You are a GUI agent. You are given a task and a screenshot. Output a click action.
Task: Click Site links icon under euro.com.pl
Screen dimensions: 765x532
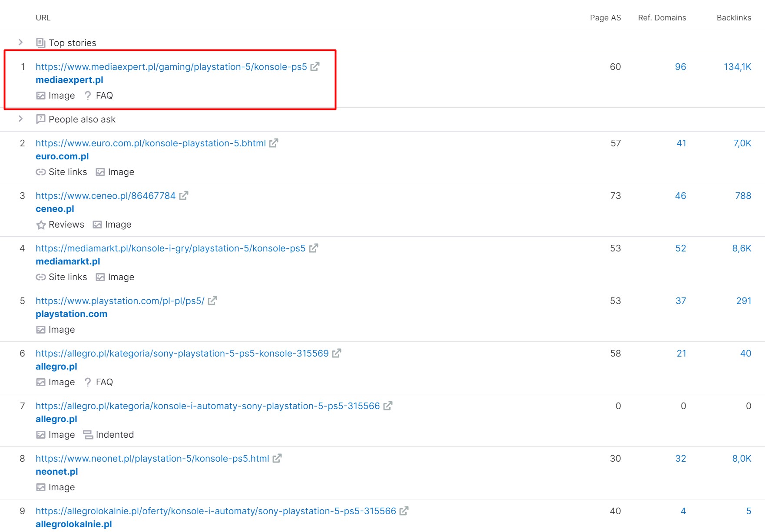[41, 172]
